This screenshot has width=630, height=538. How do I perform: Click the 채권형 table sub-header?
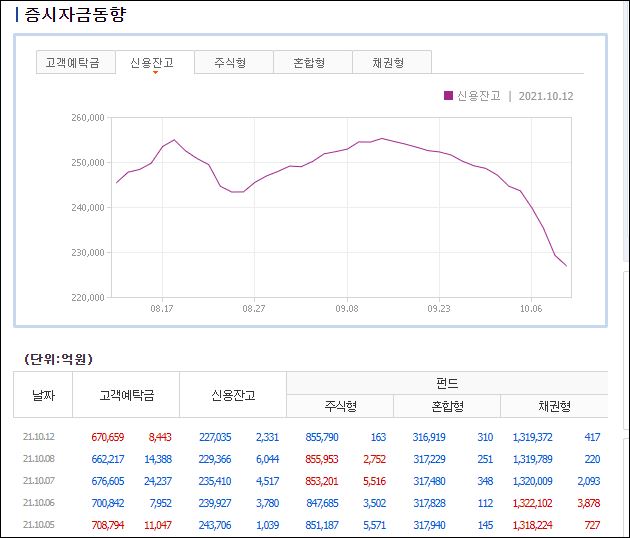554,406
